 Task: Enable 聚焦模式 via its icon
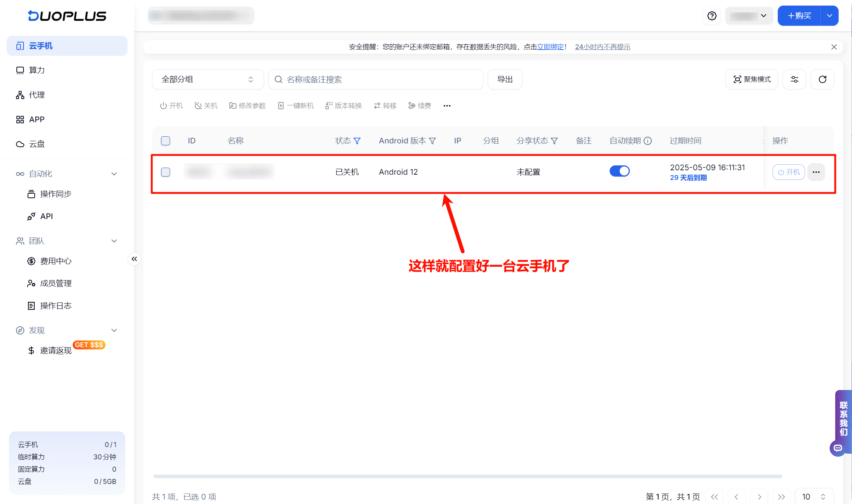752,79
